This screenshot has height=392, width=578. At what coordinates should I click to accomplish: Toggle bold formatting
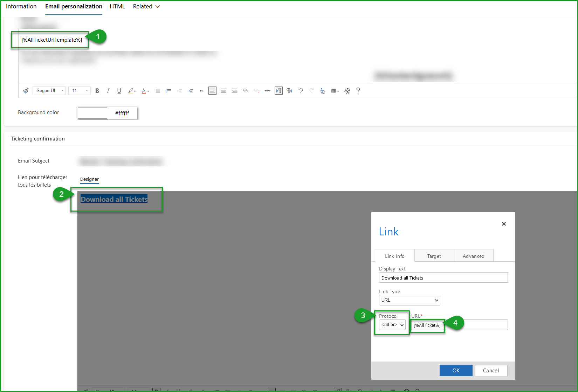[97, 90]
